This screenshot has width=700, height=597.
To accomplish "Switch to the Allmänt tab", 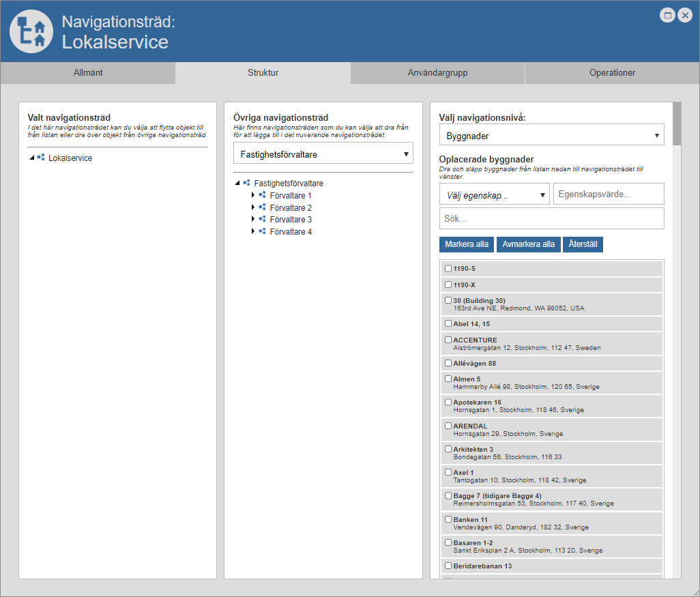I will [x=88, y=73].
